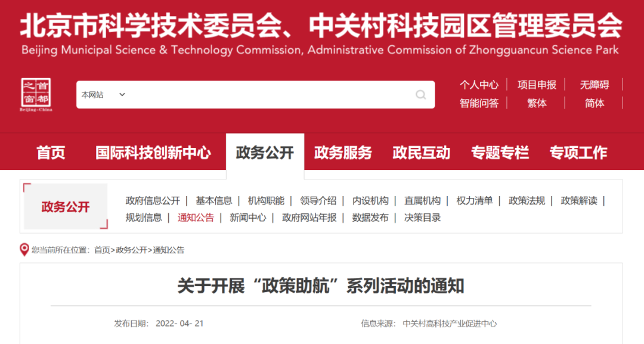
Task: Open 个人中心 link
Action: tap(479, 85)
